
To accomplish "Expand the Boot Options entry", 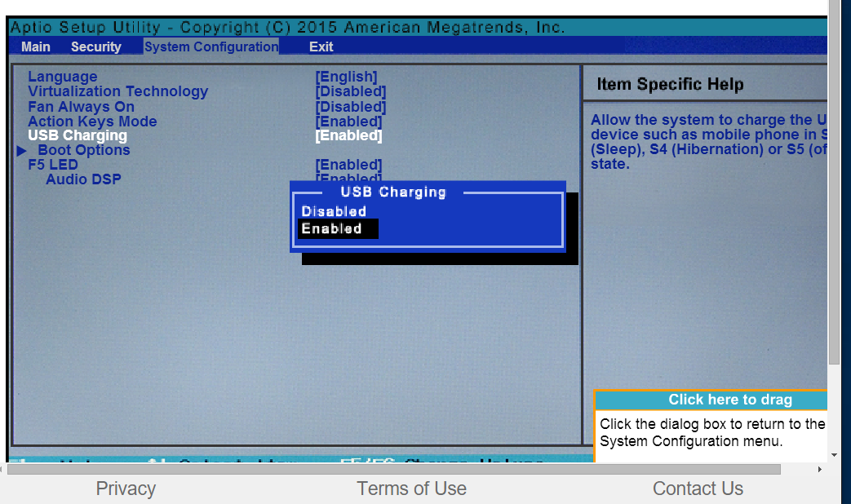I will pyautogui.click(x=83, y=150).
